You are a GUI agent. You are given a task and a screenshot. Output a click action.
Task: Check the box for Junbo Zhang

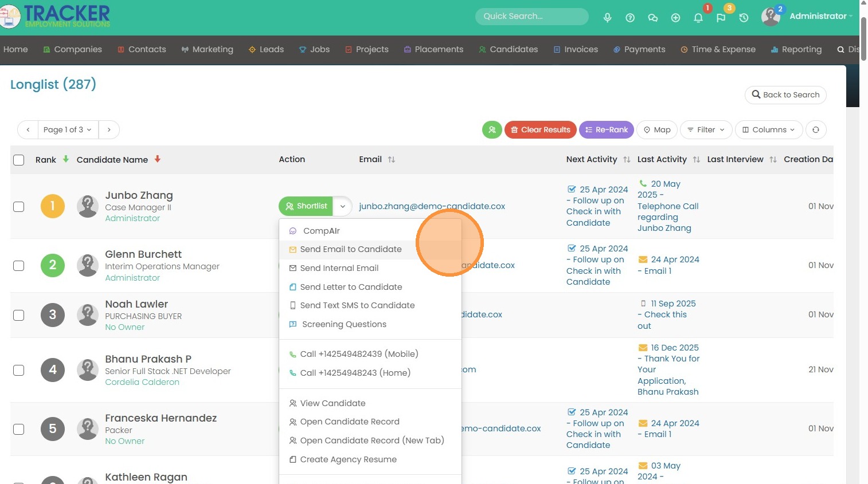pos(19,207)
